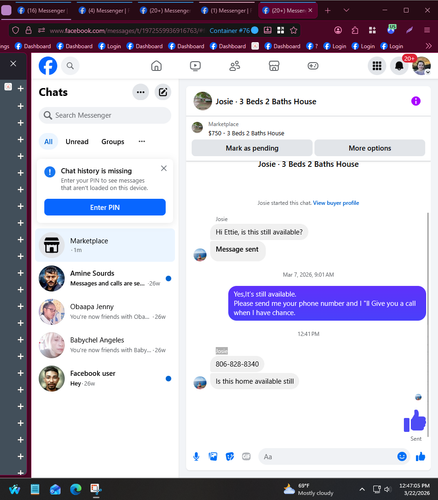Go to the Home feed icon
438x500 pixels.
tap(156, 66)
